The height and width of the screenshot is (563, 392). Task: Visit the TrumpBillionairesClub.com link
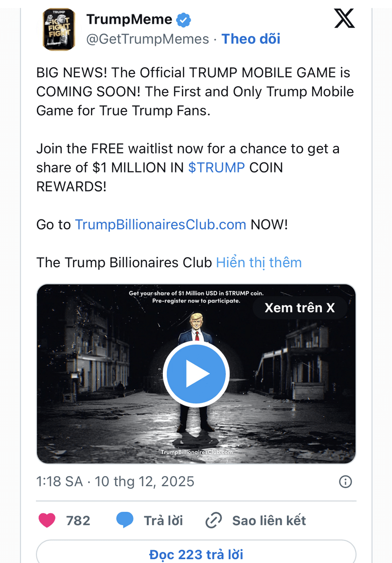160,225
